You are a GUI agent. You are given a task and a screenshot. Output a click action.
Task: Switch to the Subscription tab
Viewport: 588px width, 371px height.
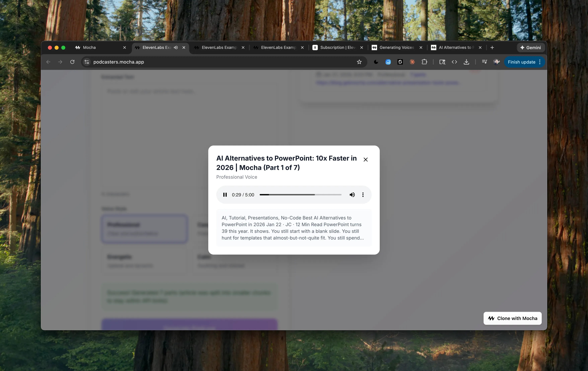(338, 48)
